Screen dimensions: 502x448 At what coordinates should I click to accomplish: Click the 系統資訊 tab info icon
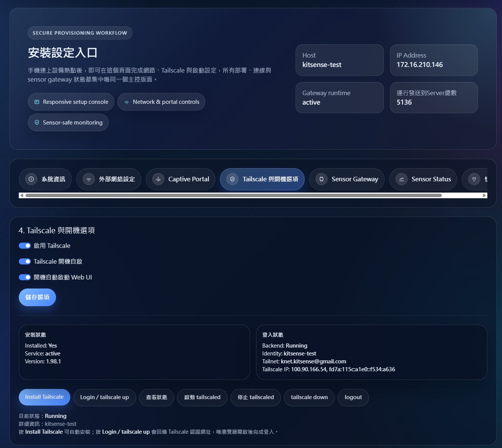[31, 179]
